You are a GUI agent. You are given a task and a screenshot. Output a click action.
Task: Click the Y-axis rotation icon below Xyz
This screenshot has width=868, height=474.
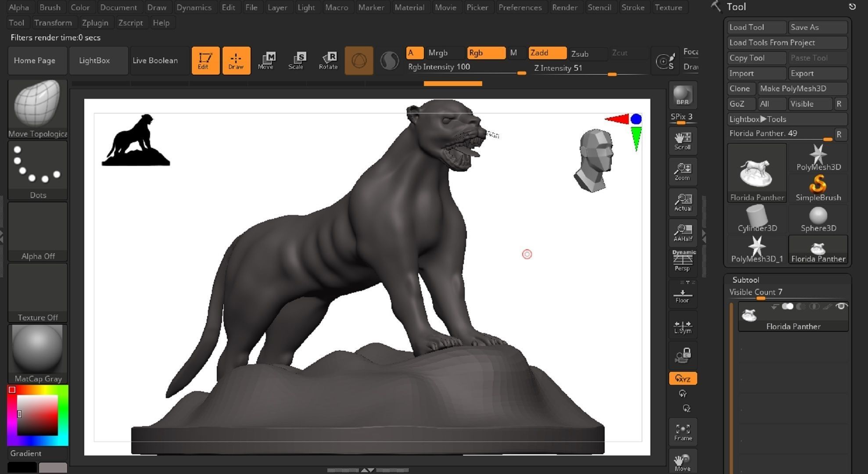(683, 394)
